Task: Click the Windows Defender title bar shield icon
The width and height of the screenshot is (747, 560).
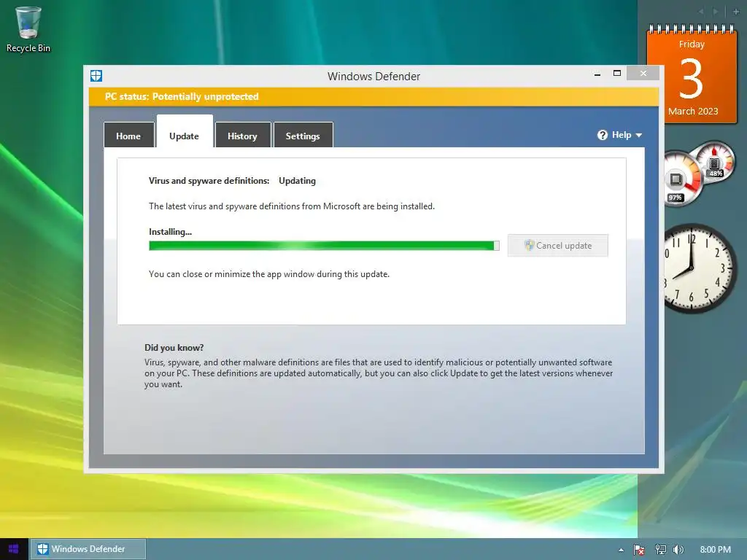Action: click(x=96, y=76)
